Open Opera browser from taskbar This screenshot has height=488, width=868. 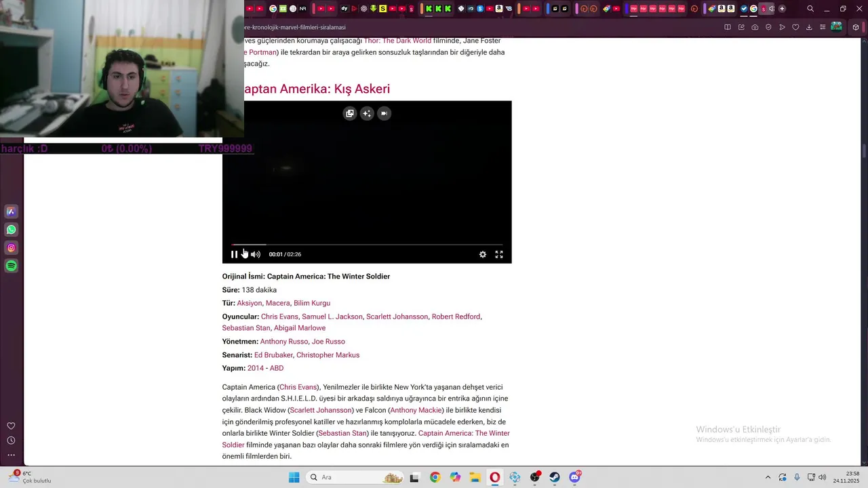[x=495, y=477]
